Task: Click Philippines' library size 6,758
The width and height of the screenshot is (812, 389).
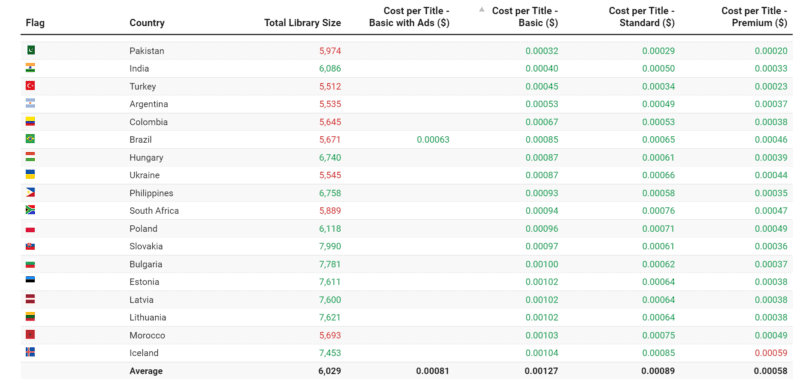Action: 330,193
